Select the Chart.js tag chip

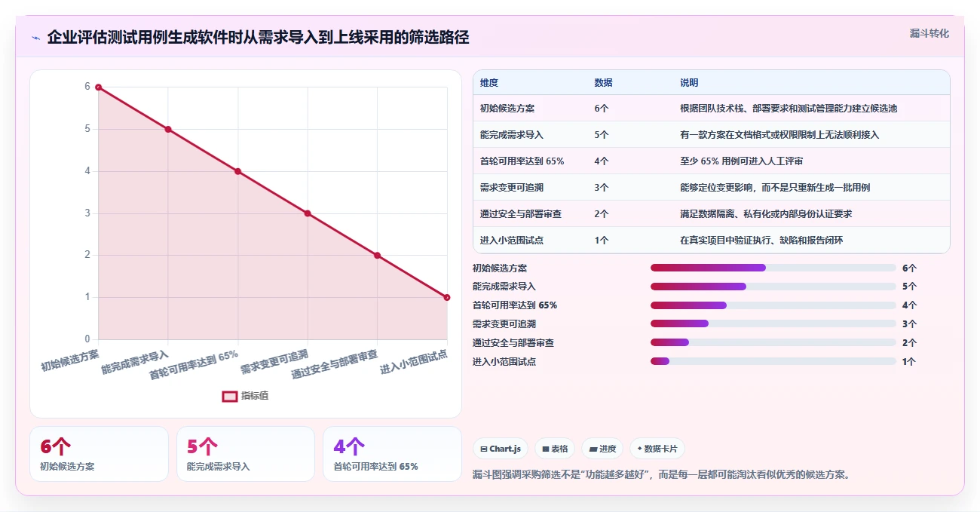point(501,449)
